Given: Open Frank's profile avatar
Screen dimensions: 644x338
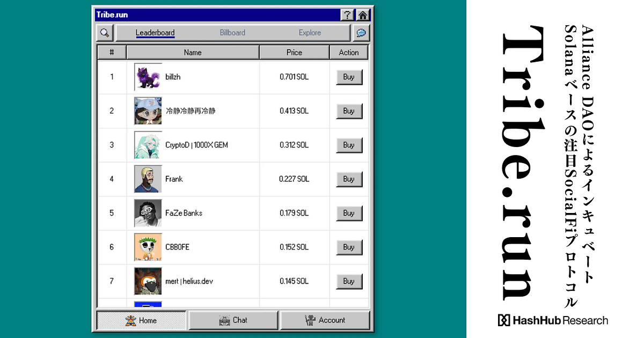Looking at the screenshot, I should click(148, 179).
